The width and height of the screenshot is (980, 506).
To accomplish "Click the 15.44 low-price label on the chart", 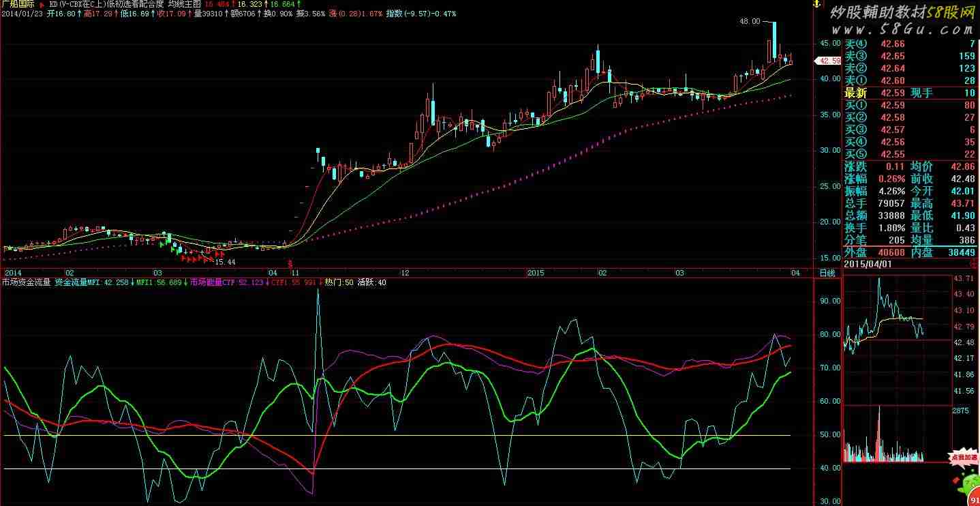I will click(x=225, y=261).
